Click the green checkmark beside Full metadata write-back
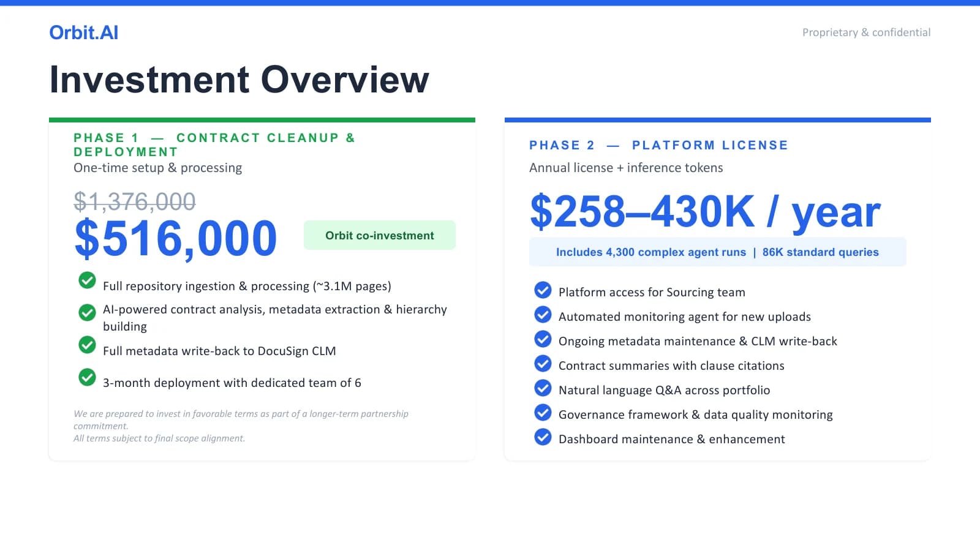The width and height of the screenshot is (980, 551). pyautogui.click(x=88, y=345)
